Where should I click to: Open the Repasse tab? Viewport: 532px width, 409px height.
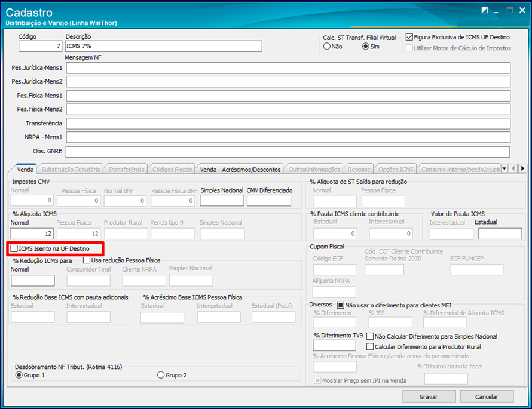359,170
